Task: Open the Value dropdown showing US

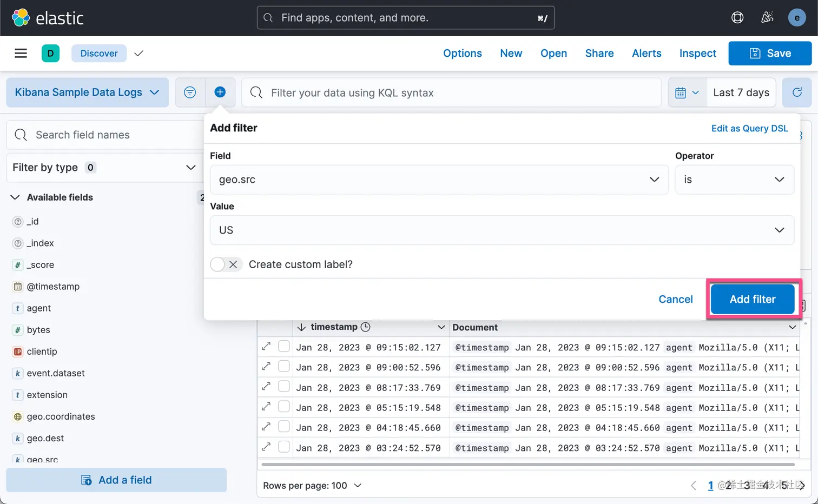Action: (502, 230)
